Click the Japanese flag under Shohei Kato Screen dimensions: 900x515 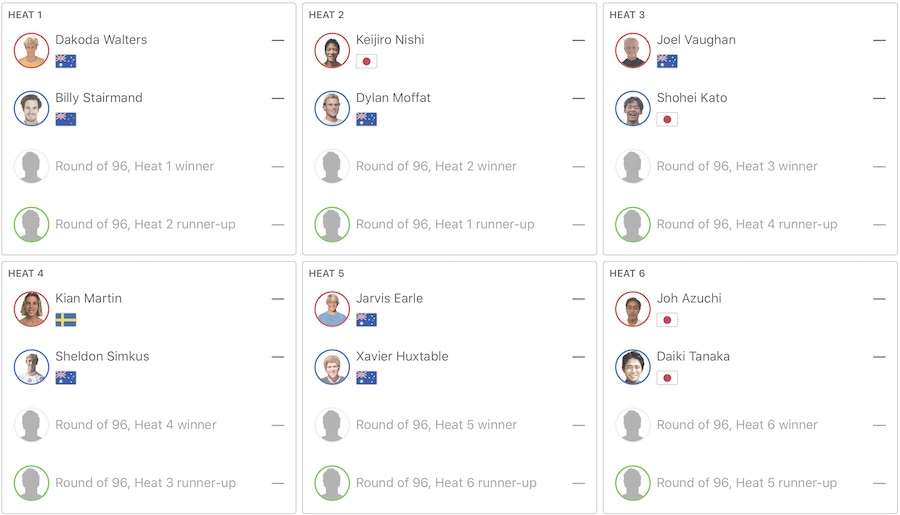(667, 119)
